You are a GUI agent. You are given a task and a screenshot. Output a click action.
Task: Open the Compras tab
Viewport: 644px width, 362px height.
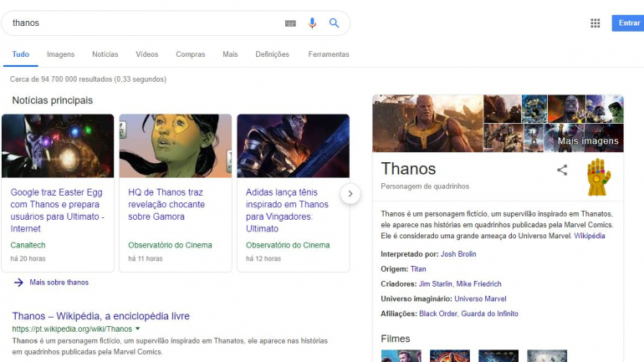191,54
